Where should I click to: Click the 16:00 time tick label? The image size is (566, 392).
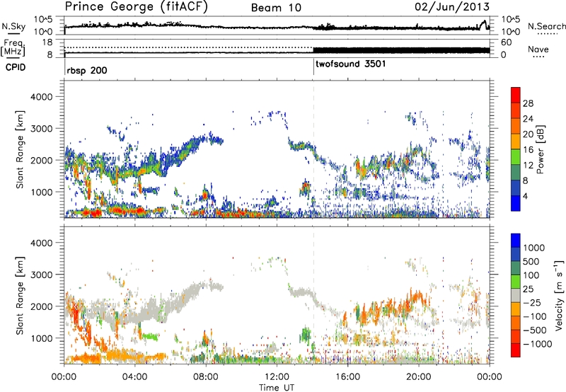(x=347, y=377)
